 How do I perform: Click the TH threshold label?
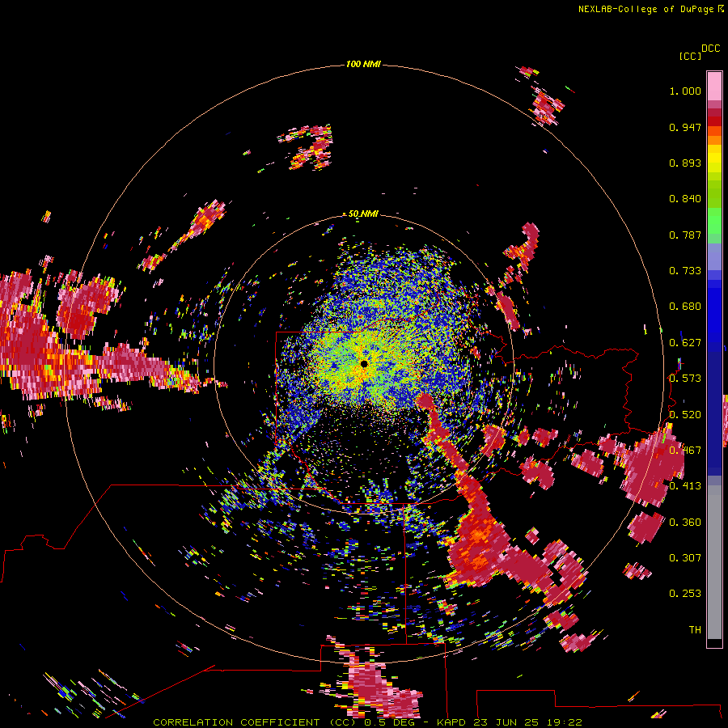tap(695, 630)
